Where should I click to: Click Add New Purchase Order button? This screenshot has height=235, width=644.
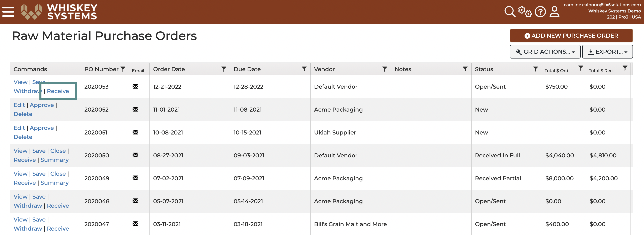571,36
